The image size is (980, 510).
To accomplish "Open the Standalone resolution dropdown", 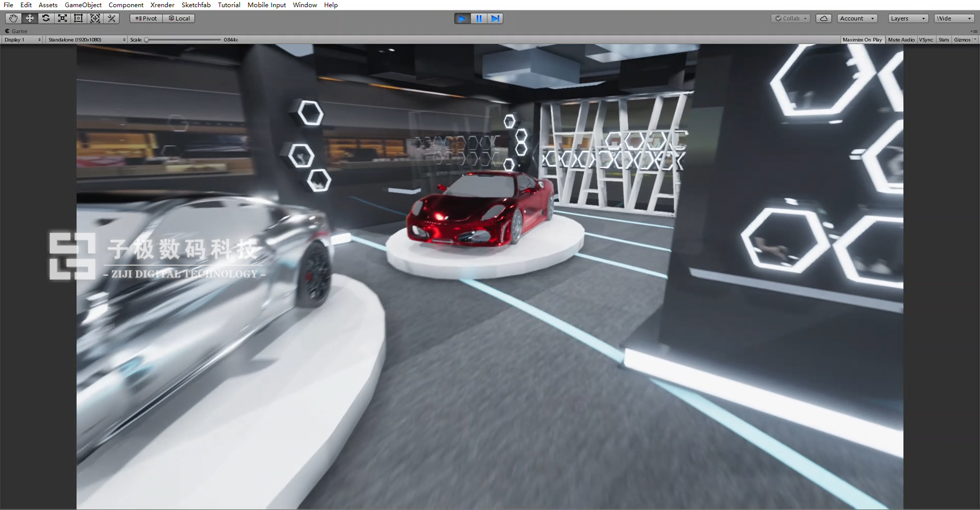I will point(85,39).
